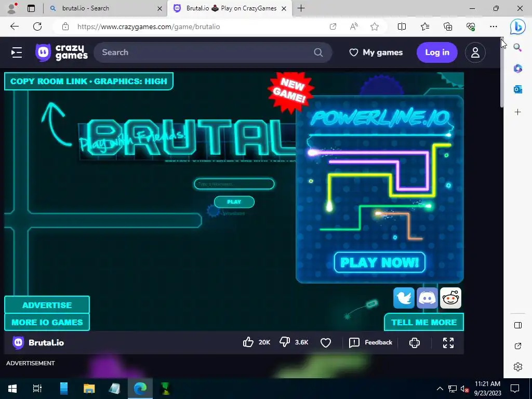This screenshot has width=532, height=399.
Task: Click the game controls gamepad icon
Action: (x=414, y=343)
